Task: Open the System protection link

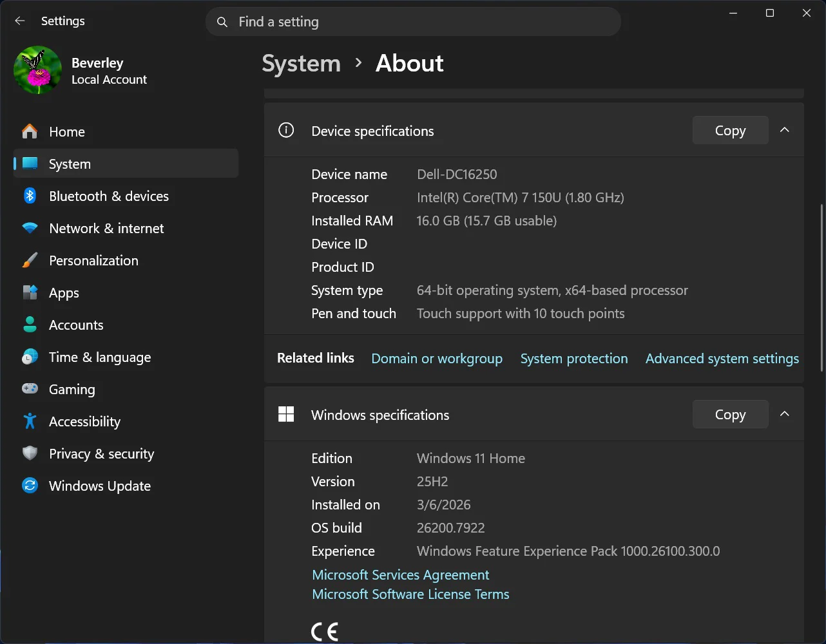Action: (574, 359)
